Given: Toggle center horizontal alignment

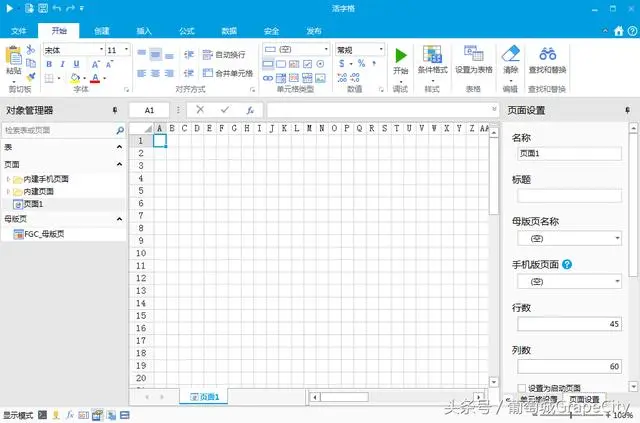Looking at the screenshot, I should 156,73.
